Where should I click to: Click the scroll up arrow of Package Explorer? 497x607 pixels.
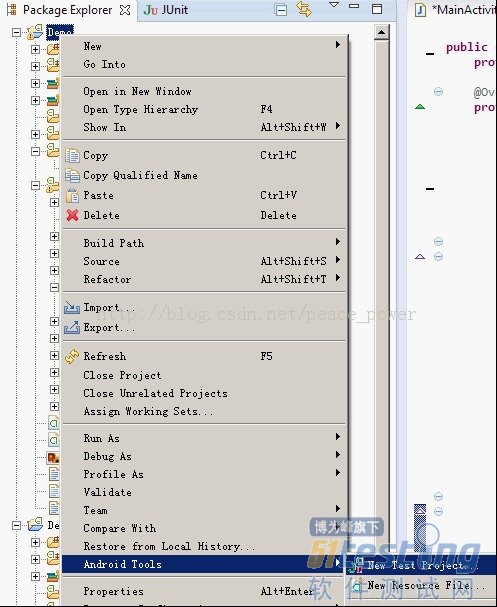coord(381,33)
